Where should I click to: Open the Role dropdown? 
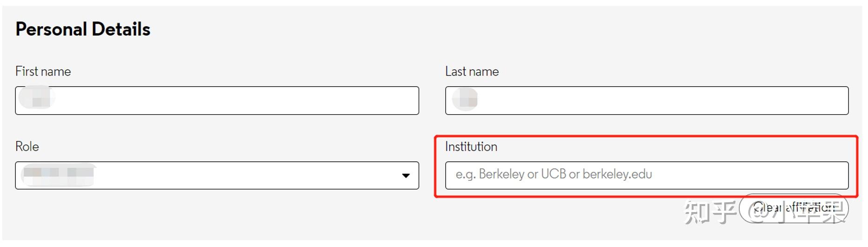217,176
